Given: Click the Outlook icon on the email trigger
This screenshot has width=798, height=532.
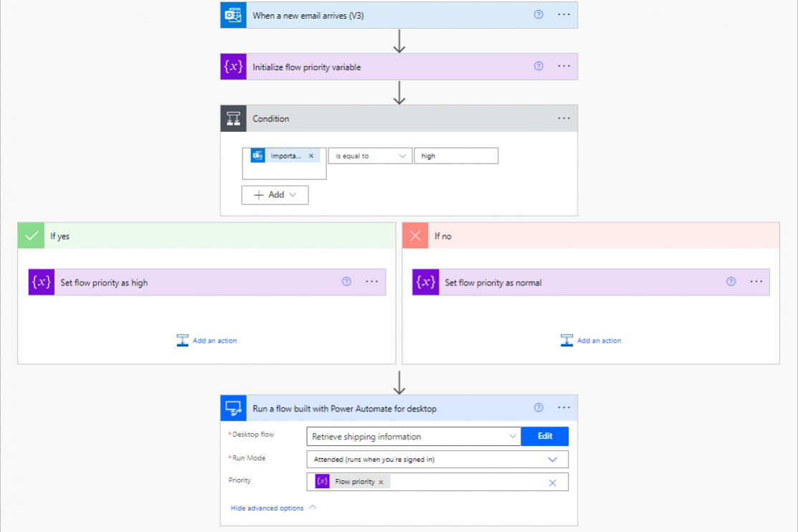Looking at the screenshot, I should [x=233, y=15].
